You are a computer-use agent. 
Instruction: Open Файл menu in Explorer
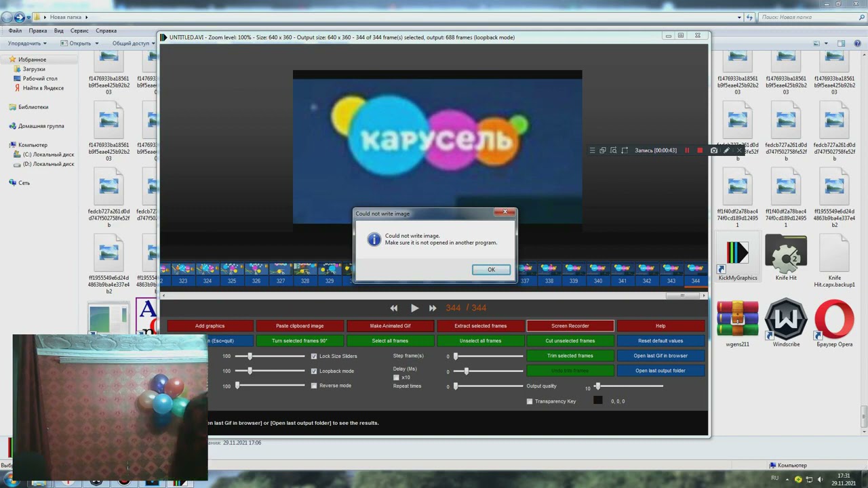[15, 30]
